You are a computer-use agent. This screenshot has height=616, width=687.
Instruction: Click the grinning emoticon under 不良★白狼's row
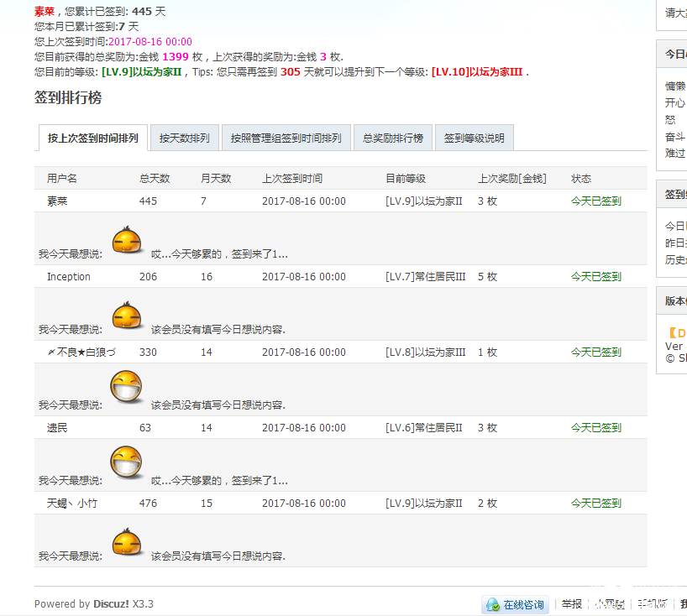click(127, 388)
